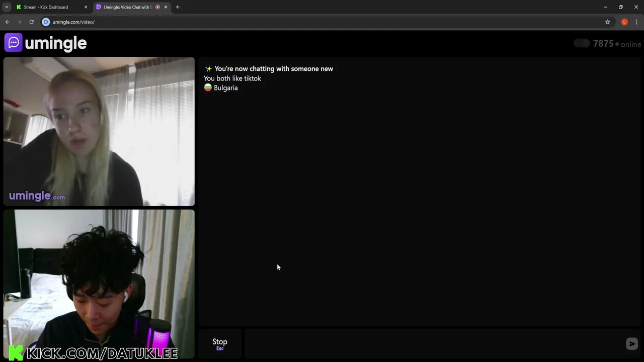The height and width of the screenshot is (362, 644).
Task: Click 'You both like tiktok' text
Action: (x=232, y=78)
